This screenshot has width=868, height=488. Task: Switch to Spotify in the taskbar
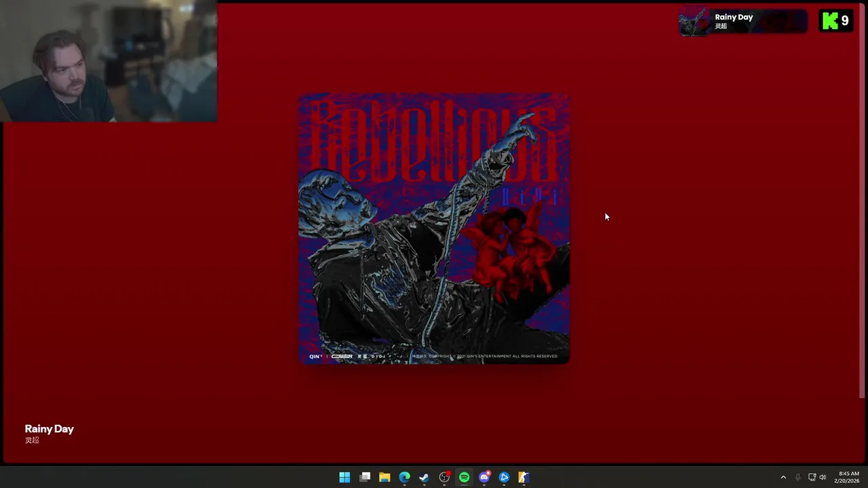tap(464, 477)
